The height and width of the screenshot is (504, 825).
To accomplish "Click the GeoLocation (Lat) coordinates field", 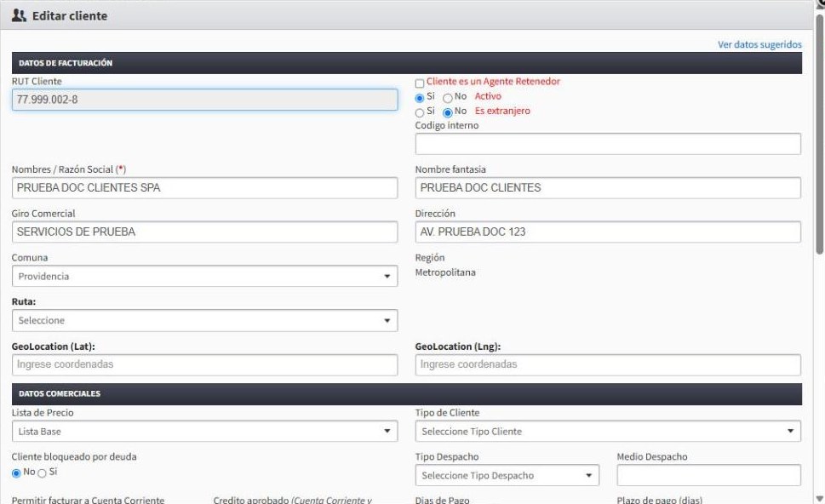I will click(x=204, y=364).
